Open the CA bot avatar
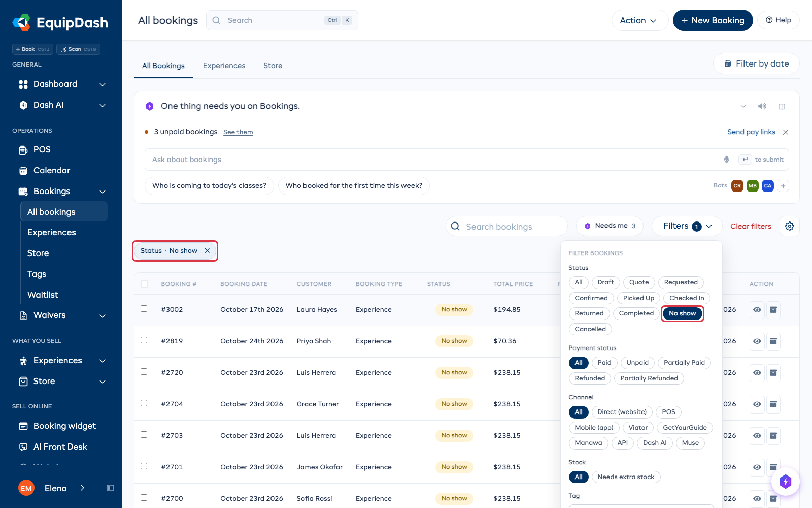 pyautogui.click(x=768, y=186)
